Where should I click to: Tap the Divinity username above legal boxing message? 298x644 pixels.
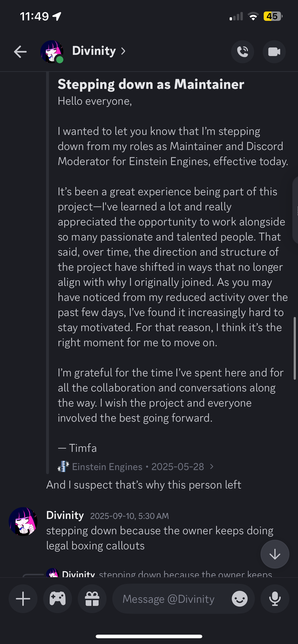point(65,515)
